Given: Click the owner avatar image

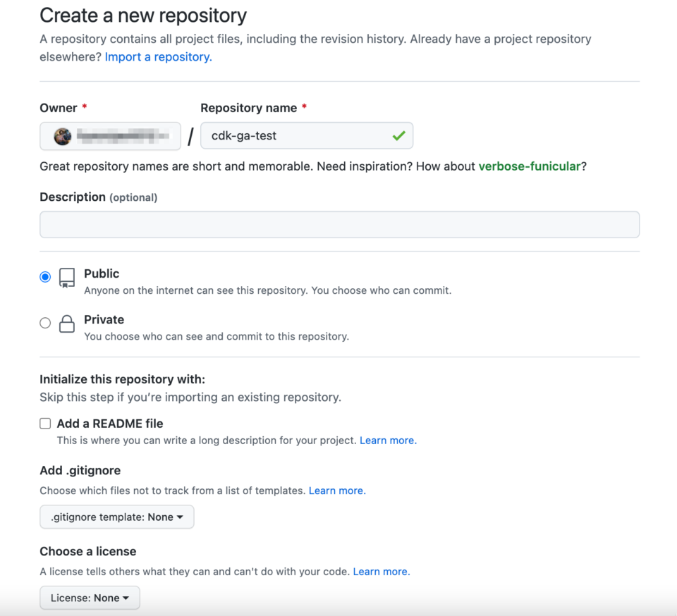Looking at the screenshot, I should point(61,135).
